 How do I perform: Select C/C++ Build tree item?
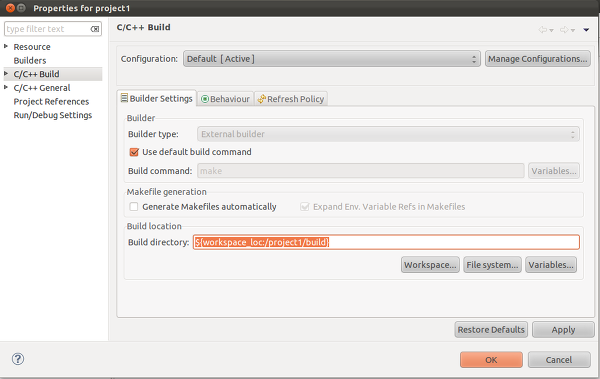pos(36,74)
